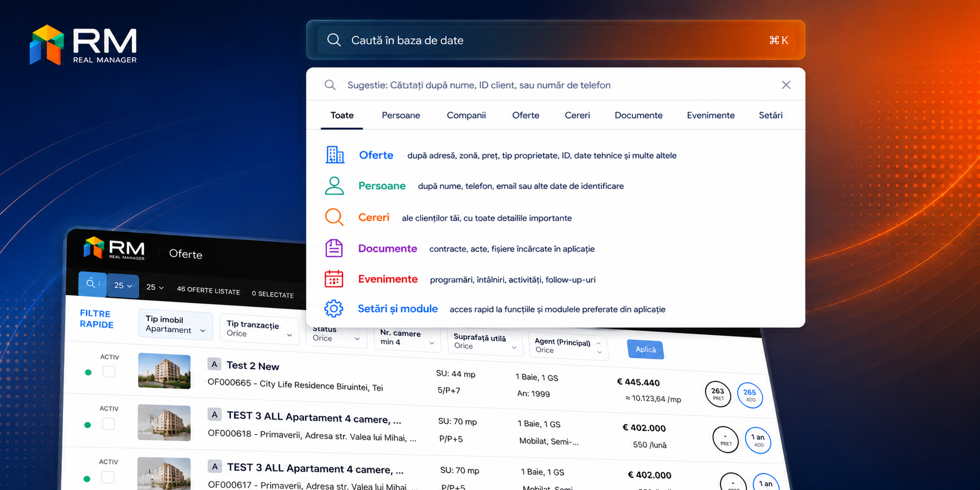Open the Persoane search category link
The height and width of the screenshot is (490, 980).
(x=382, y=186)
